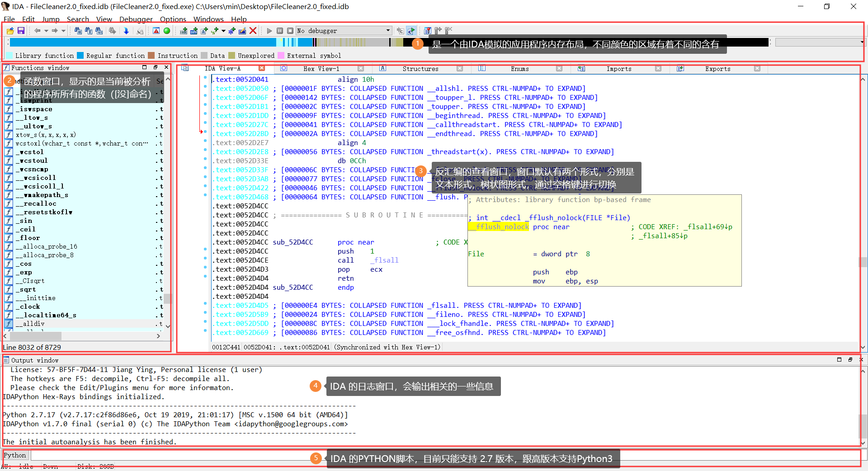Viewport: 868px width, 471px height.
Task: Terminate the process with the stop icon
Action: (x=290, y=31)
